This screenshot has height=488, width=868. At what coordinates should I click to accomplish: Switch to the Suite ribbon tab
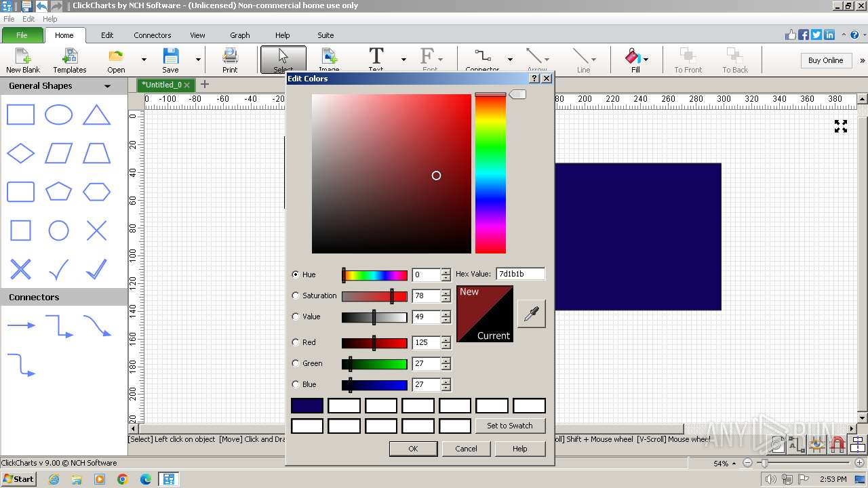click(325, 35)
